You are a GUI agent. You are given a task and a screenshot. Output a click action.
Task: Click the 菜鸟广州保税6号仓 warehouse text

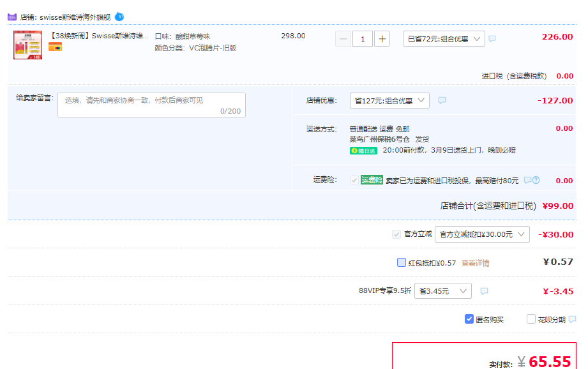click(x=379, y=139)
